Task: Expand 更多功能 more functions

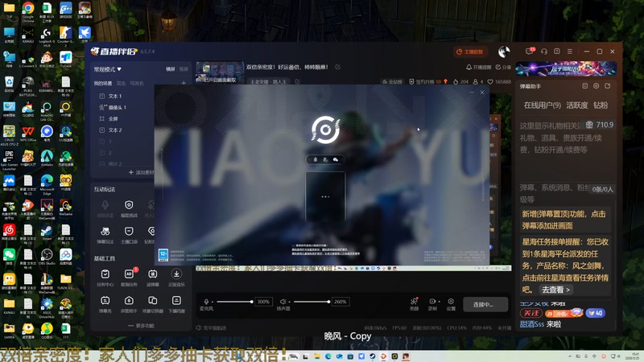Action: pos(141,326)
